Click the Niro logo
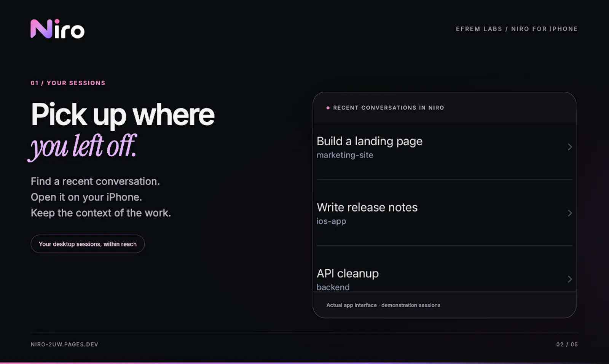609x364 pixels. pyautogui.click(x=57, y=29)
